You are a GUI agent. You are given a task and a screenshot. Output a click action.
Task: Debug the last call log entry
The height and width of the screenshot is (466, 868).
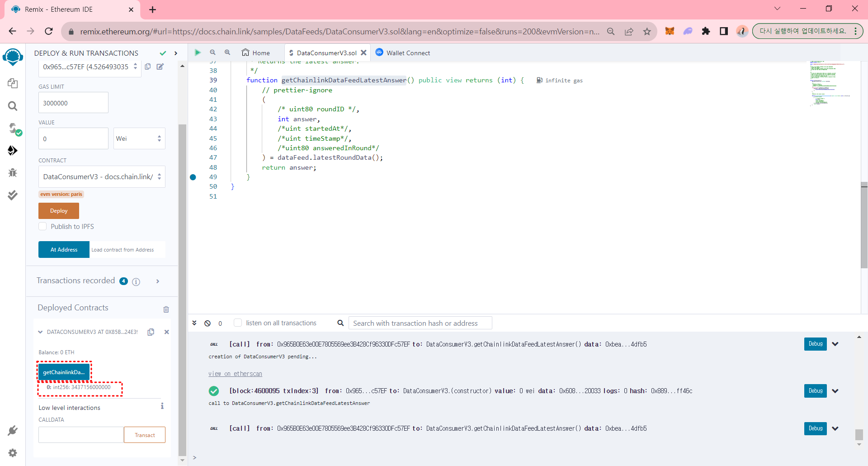[816, 428]
